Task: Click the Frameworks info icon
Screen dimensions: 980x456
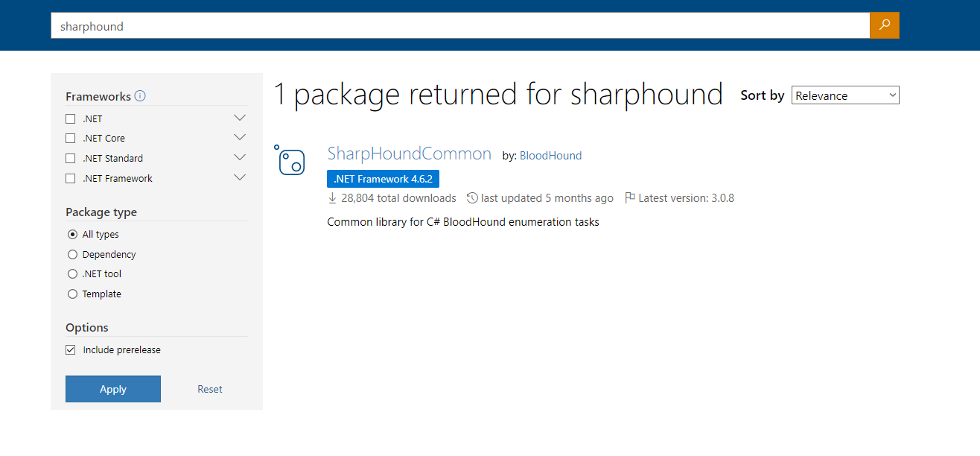Action: point(140,96)
